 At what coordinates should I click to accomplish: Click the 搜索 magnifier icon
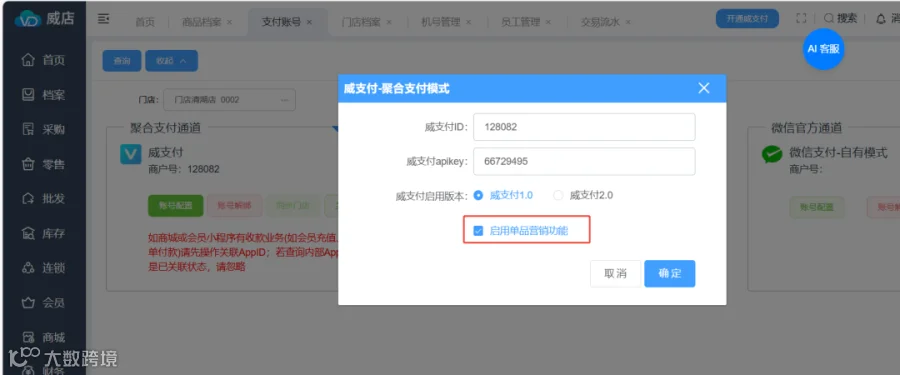pos(829,18)
